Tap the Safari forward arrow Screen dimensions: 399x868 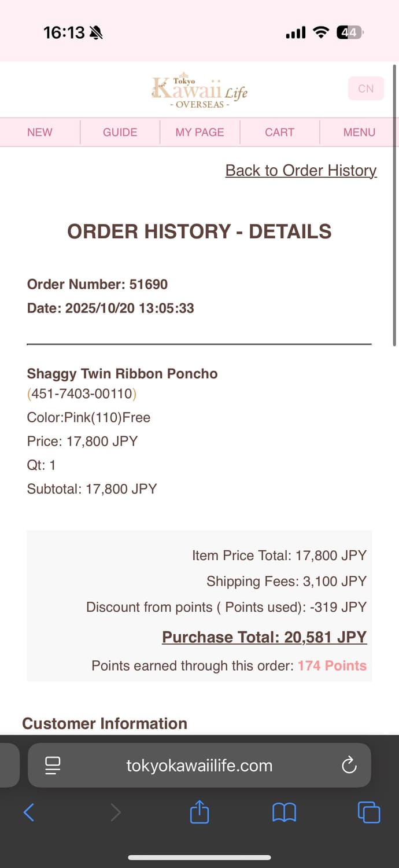pyautogui.click(x=116, y=812)
